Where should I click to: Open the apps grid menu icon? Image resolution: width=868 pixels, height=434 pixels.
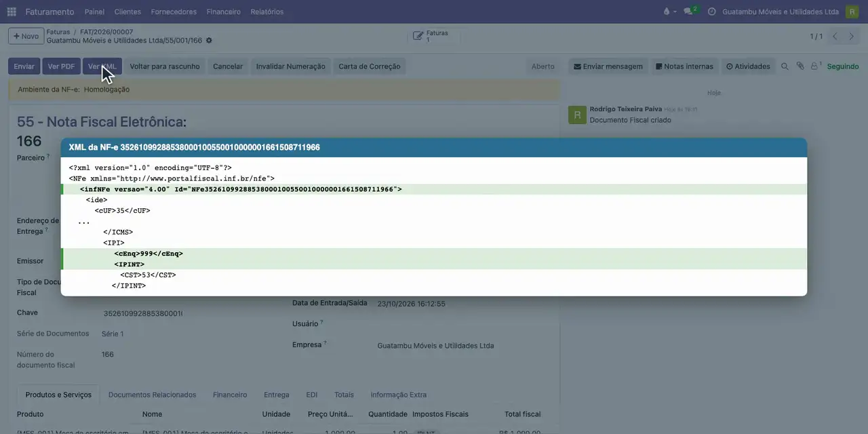(x=12, y=12)
